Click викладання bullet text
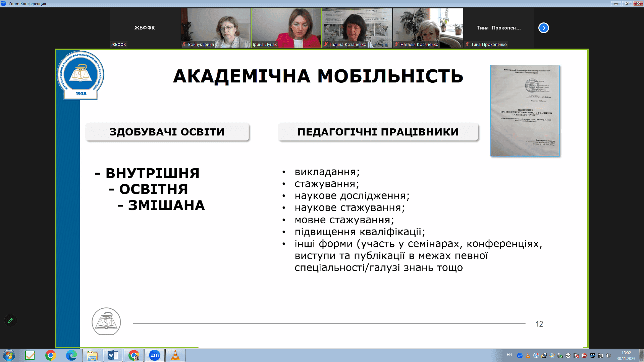Image resolution: width=644 pixels, height=362 pixels. [327, 172]
